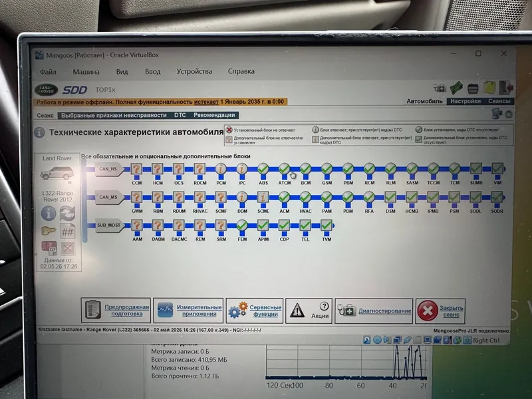Image resolution: width=532 pixels, height=399 pixels.
Task: Open the DTC tab
Action: pyautogui.click(x=180, y=115)
